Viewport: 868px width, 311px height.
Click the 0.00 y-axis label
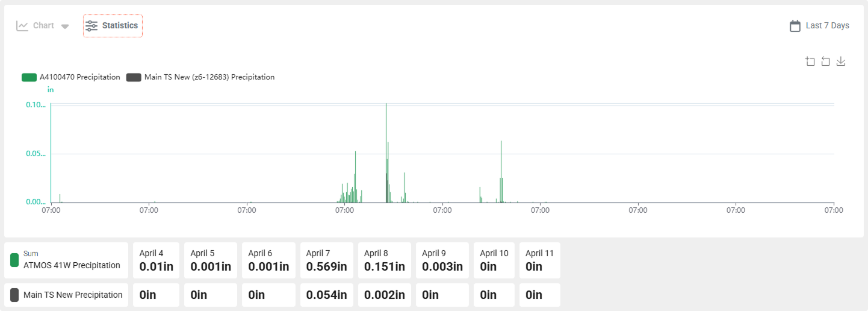[36, 202]
